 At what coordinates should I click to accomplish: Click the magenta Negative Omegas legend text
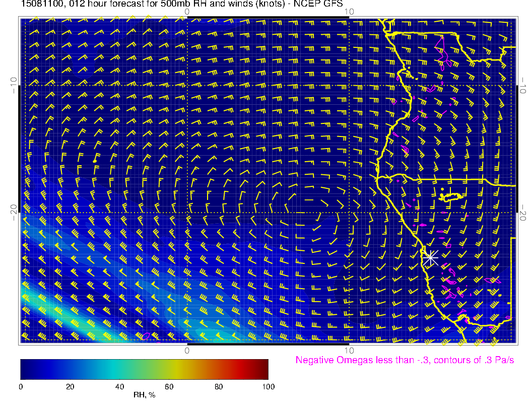(405, 360)
